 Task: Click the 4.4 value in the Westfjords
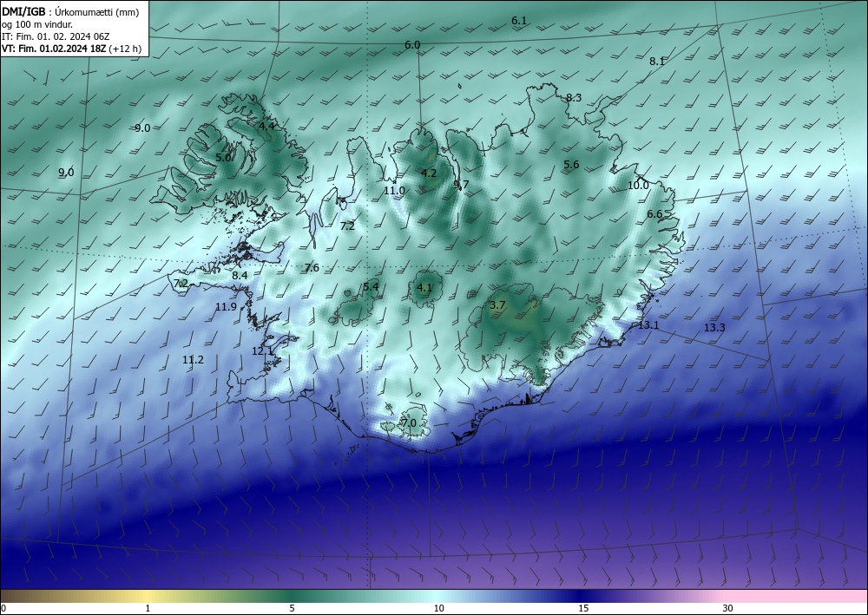coord(266,126)
